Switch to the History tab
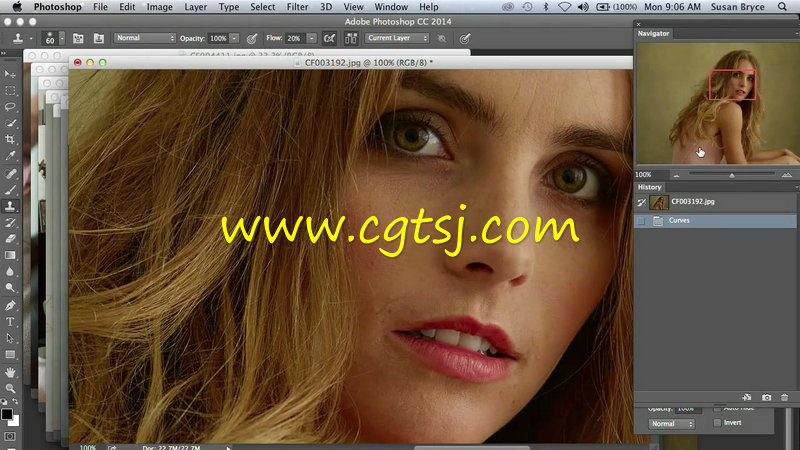800x450 pixels. (649, 187)
